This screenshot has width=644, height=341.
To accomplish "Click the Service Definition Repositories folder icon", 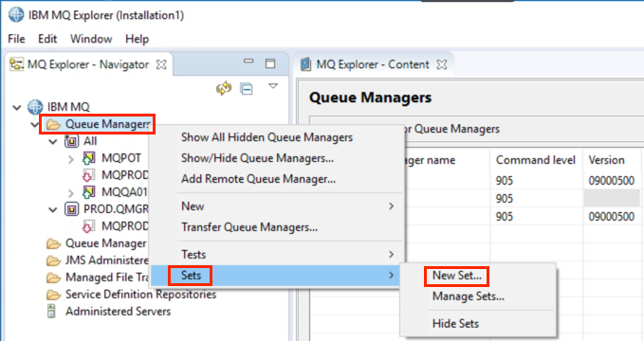I will (x=53, y=295).
